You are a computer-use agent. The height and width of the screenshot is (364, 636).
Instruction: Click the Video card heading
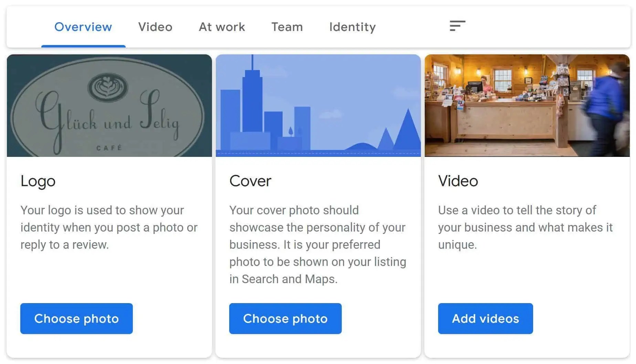click(458, 181)
